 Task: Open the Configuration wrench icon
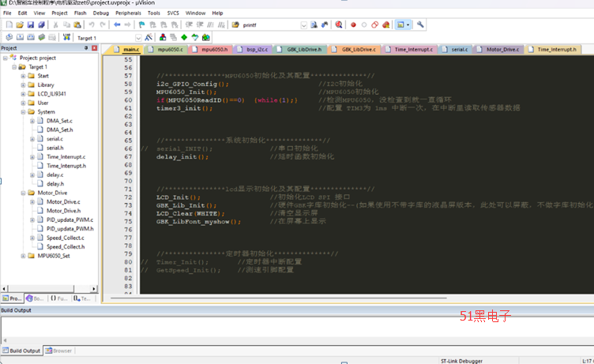coord(420,25)
